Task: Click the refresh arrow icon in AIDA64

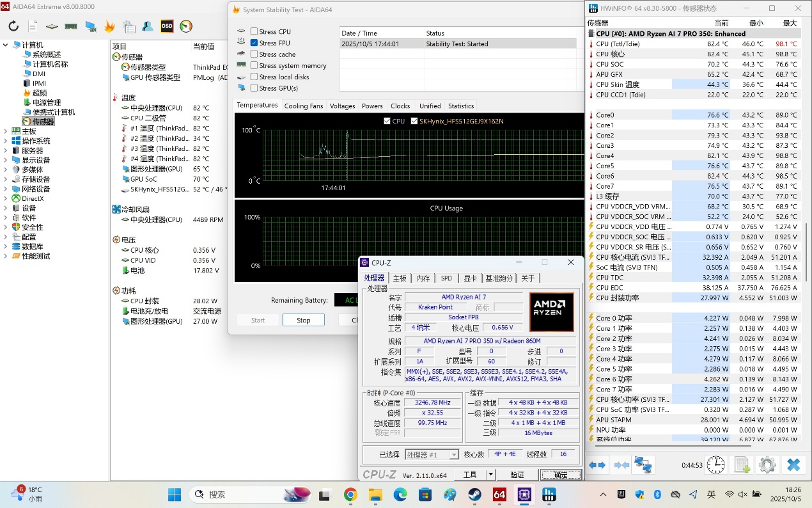Action: (x=13, y=26)
